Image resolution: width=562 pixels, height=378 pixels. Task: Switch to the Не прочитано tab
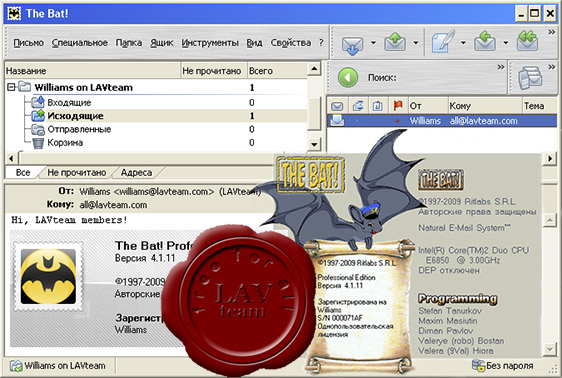coord(77,173)
